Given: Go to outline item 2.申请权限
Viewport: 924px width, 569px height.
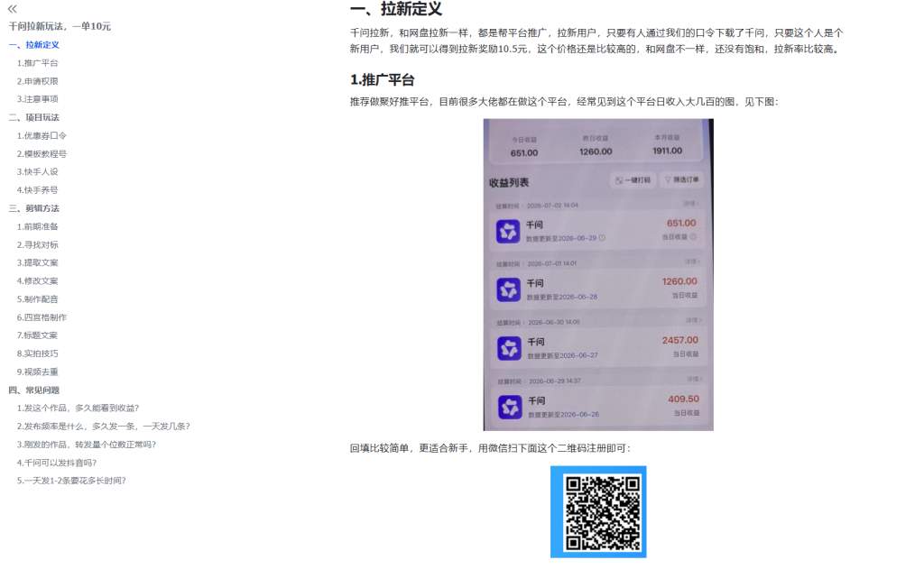Looking at the screenshot, I should (x=38, y=81).
